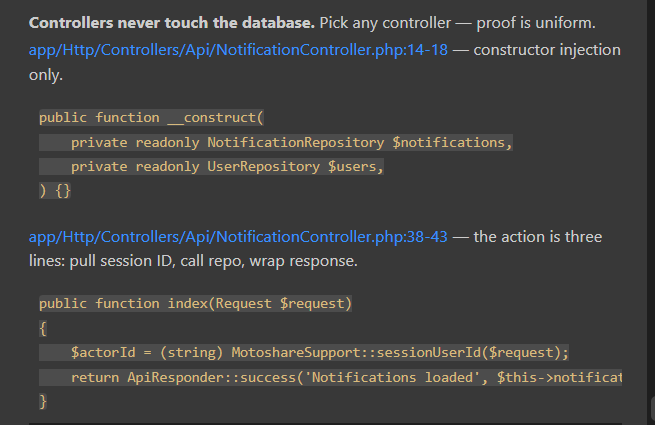
Task: Click the closing ") {}" constructor line
Action: point(55,191)
